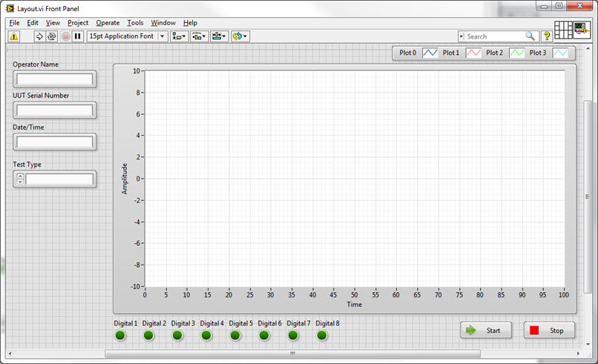Toggle the Digital 8 LED indicator
Viewport: 598px width, 364px height.
[322, 335]
